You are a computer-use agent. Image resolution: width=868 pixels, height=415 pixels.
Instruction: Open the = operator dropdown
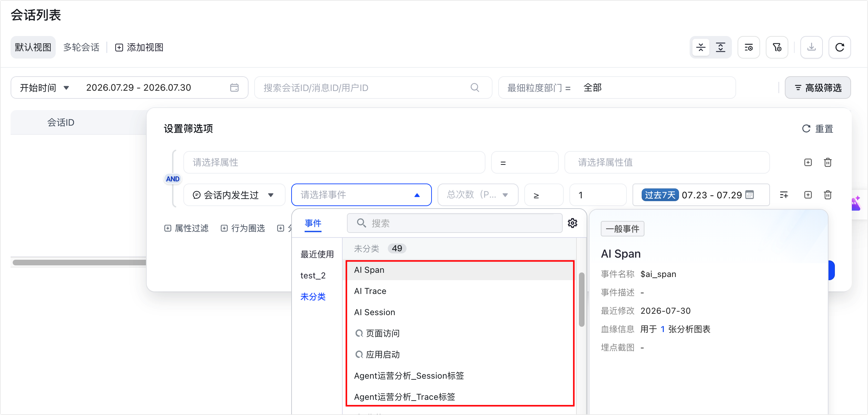click(x=525, y=162)
